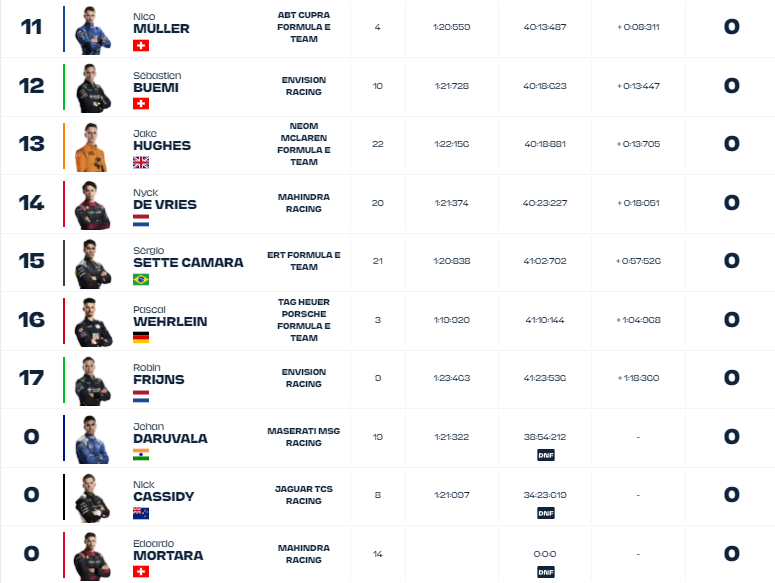The height and width of the screenshot is (583, 775).
Task: Open Nico Müller's driver photo
Action: pos(93,30)
